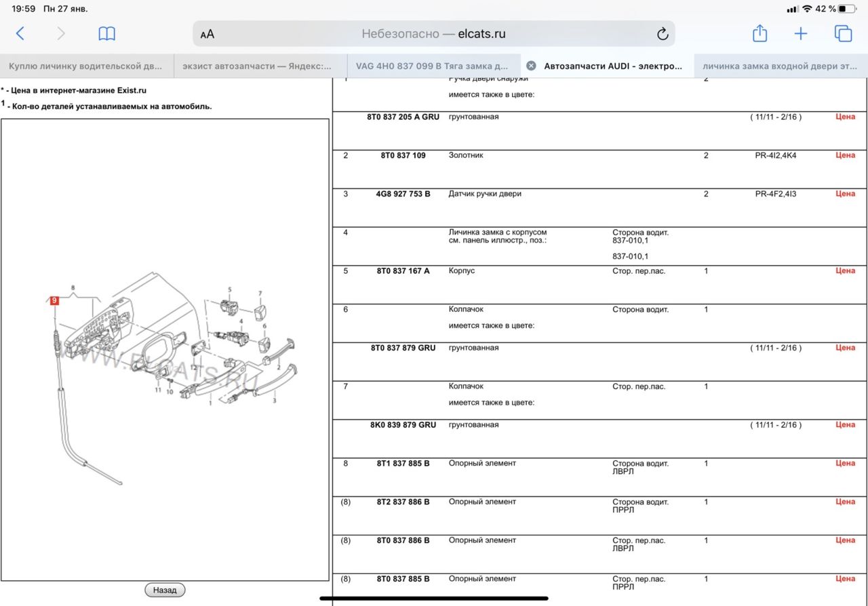Select part number 8T0 837 167 A
Viewport: 868px width, 606px height.
click(x=403, y=270)
